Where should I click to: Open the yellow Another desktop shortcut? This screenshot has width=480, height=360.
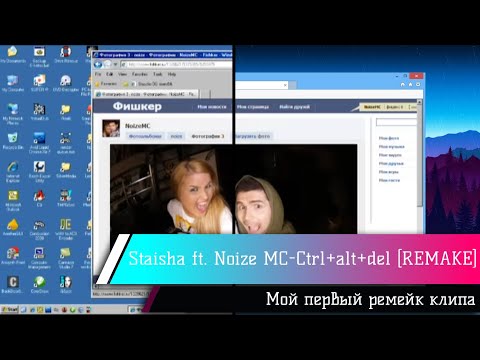(x=13, y=227)
